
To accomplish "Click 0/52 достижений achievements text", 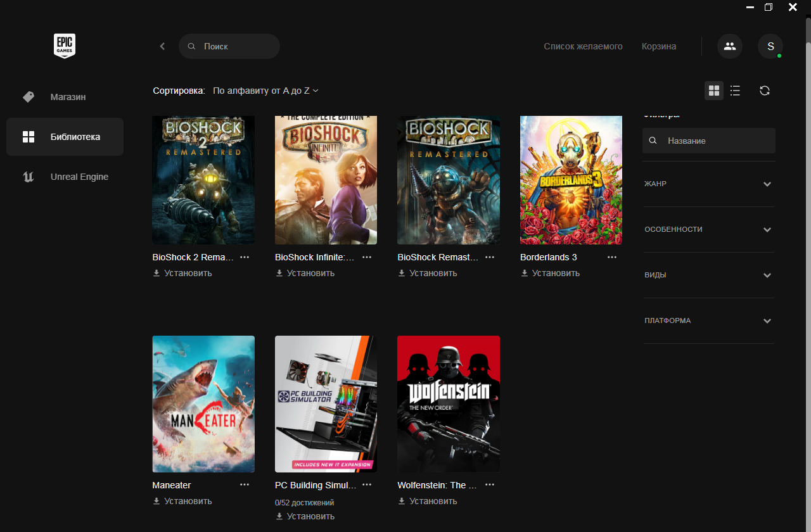I will (304, 502).
